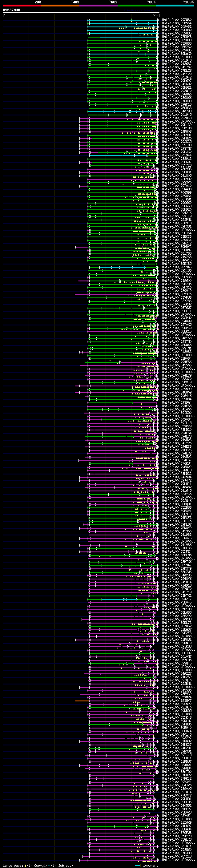Viewport: 197px width, 868px height.
Task: Click the UniRef100_Q40415 entry
Action: tap(177, 260)
